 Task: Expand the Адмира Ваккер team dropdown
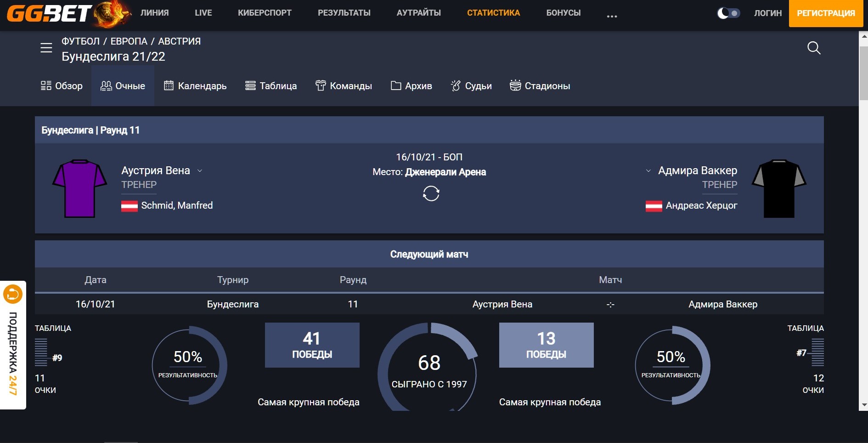click(x=648, y=171)
